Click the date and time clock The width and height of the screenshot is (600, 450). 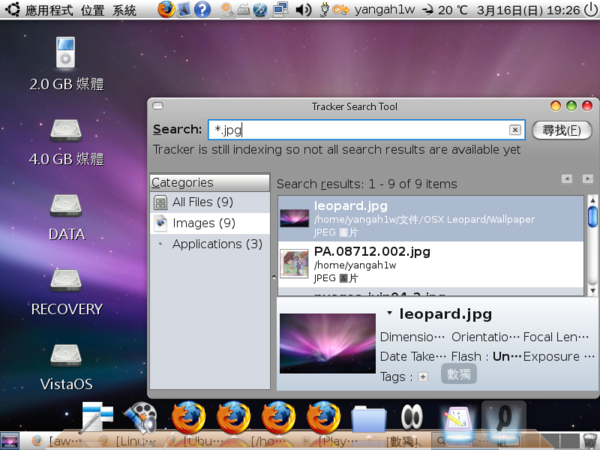pos(528,10)
